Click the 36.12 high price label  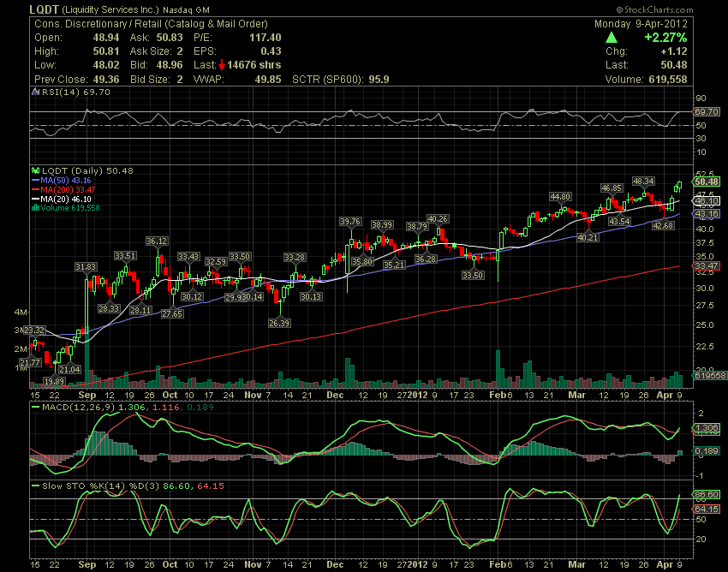coord(157,241)
